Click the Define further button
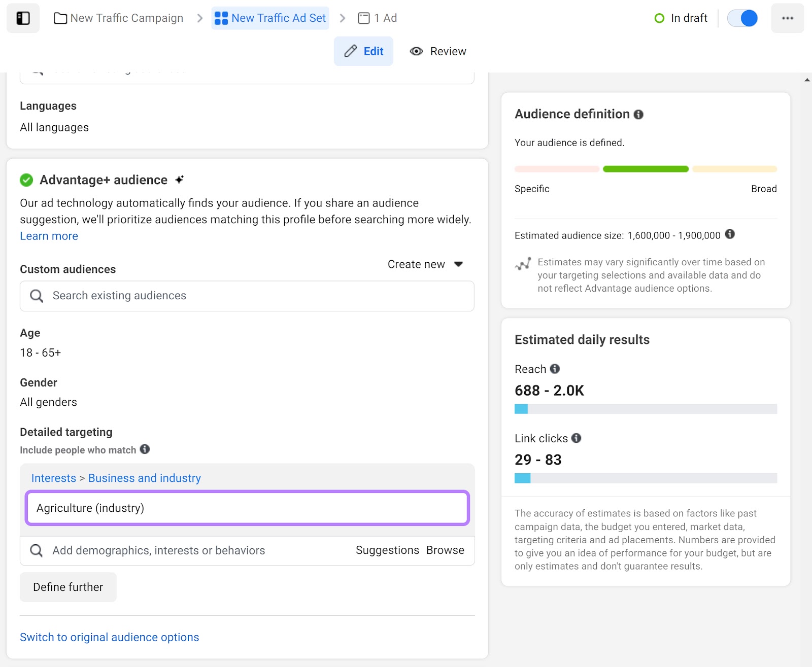This screenshot has height=667, width=812. coord(67,587)
